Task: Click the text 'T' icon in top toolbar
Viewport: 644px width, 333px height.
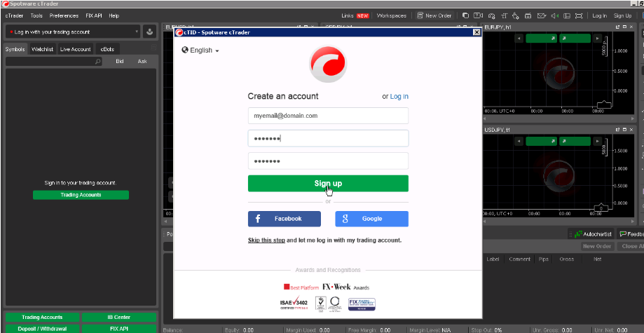Action: [x=504, y=15]
